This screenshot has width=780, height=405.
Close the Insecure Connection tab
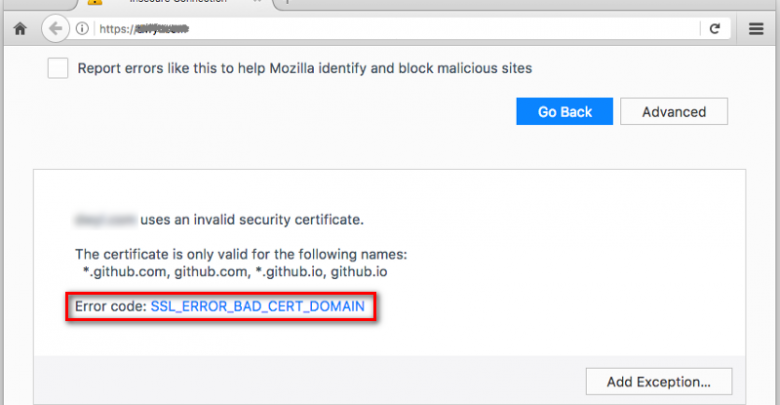point(258,3)
